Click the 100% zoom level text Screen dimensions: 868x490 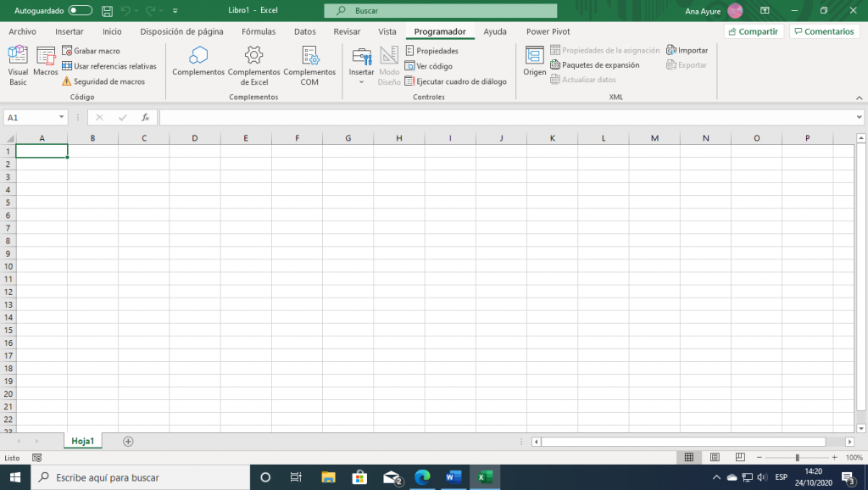[854, 457]
